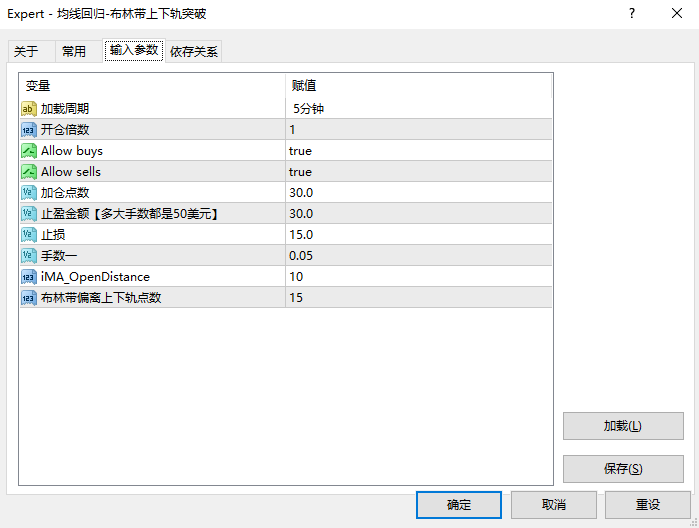The image size is (699, 528).
Task: Click the icon beside 布林带偏离上下轨点数
Action: (x=29, y=297)
